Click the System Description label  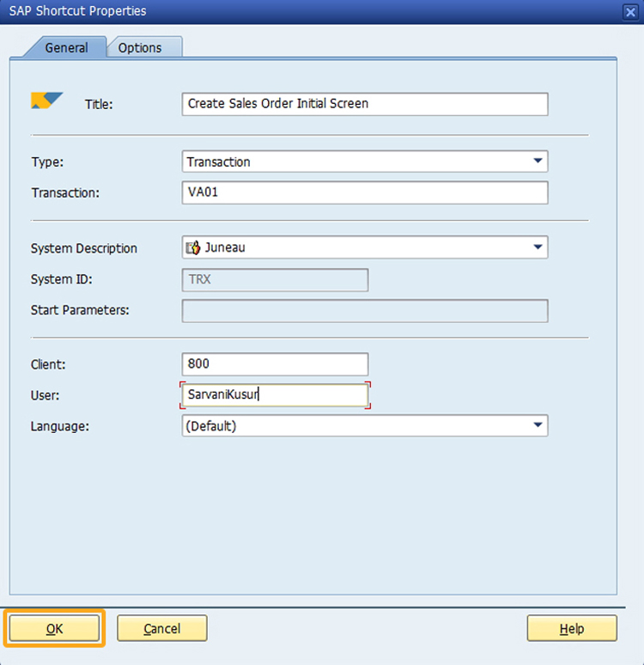pos(84,248)
